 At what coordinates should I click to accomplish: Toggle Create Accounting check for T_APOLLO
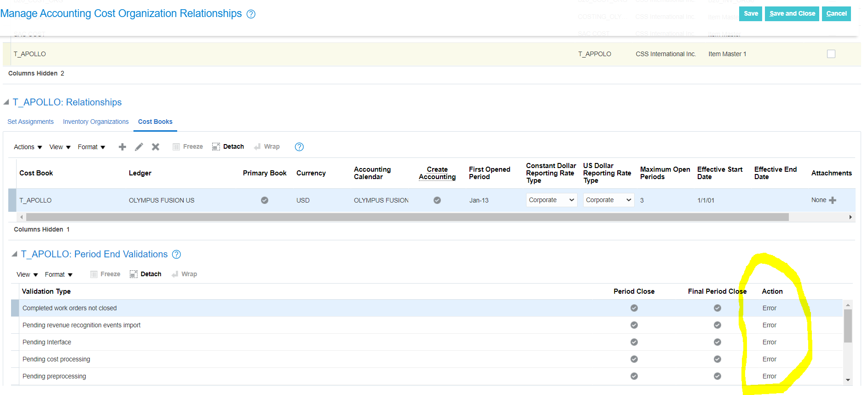(437, 200)
